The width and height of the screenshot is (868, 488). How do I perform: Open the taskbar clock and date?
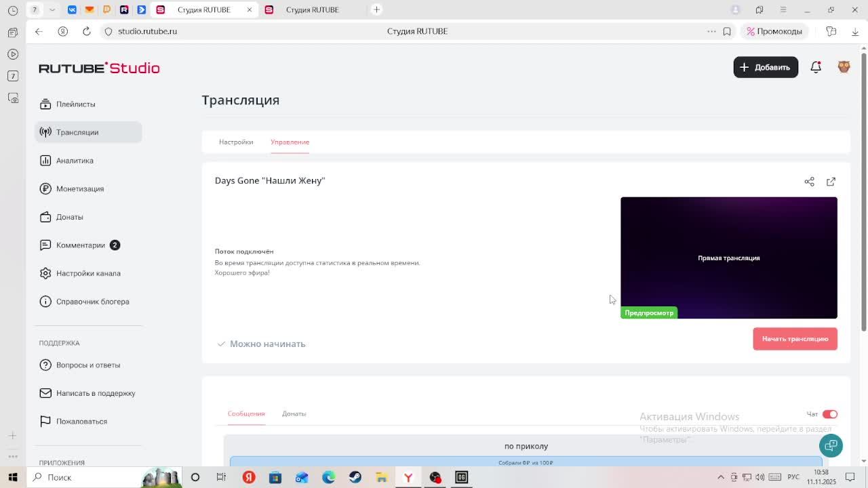point(821,477)
